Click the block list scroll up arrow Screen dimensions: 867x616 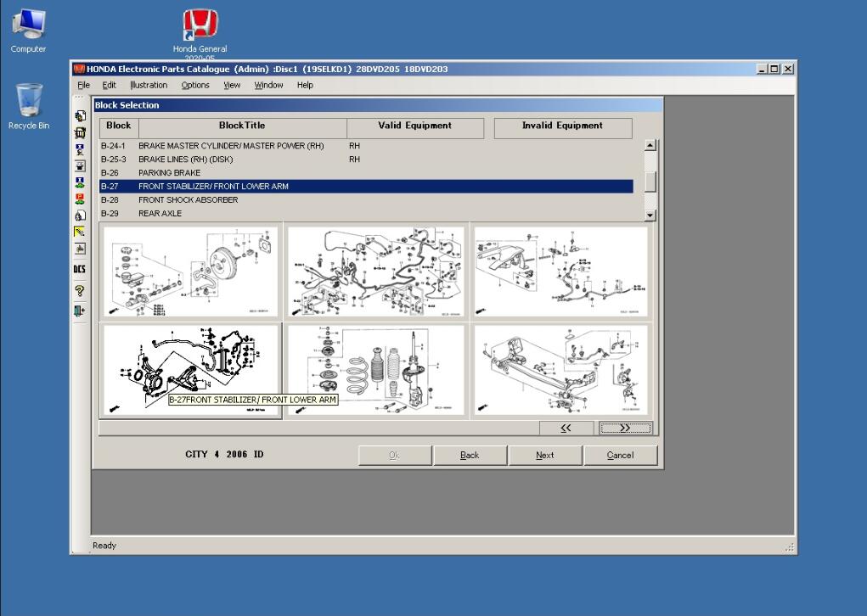650,145
